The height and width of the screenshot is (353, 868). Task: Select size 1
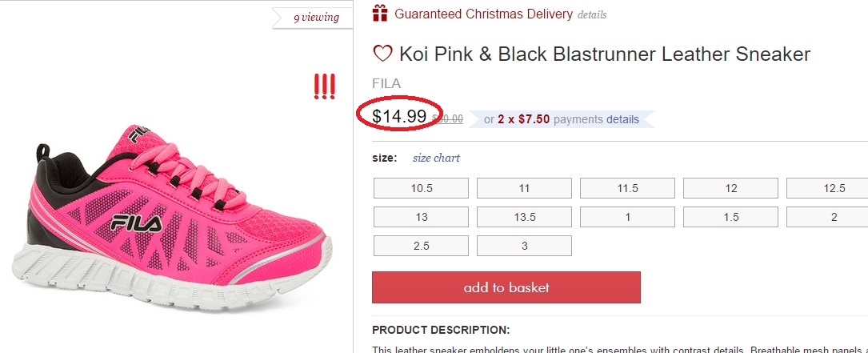[627, 217]
